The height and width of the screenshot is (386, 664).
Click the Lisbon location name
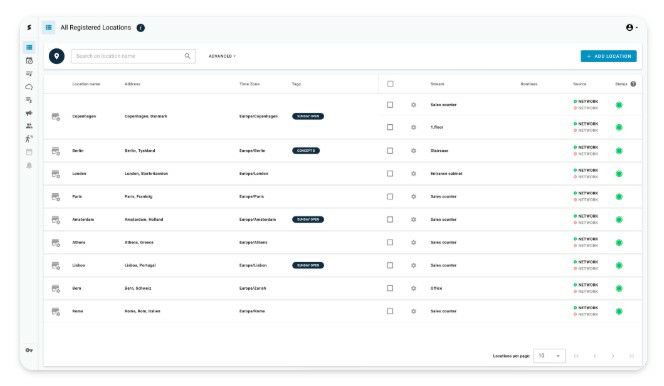pos(78,265)
